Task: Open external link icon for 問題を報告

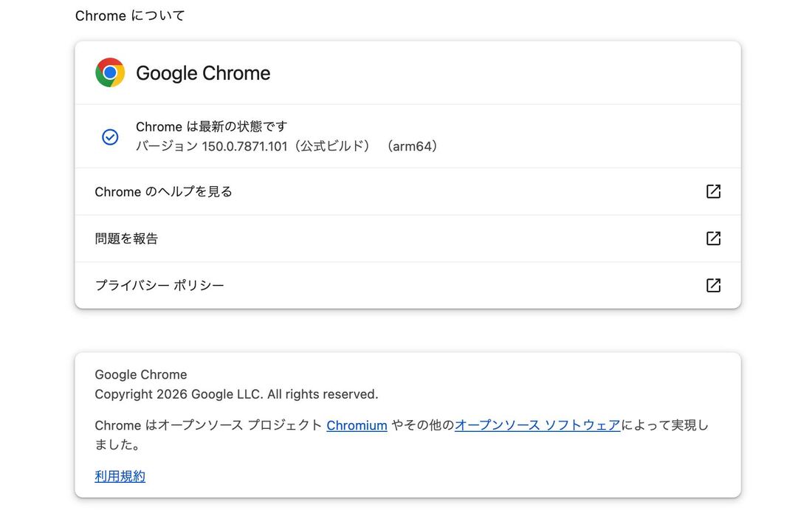Action: click(x=713, y=238)
